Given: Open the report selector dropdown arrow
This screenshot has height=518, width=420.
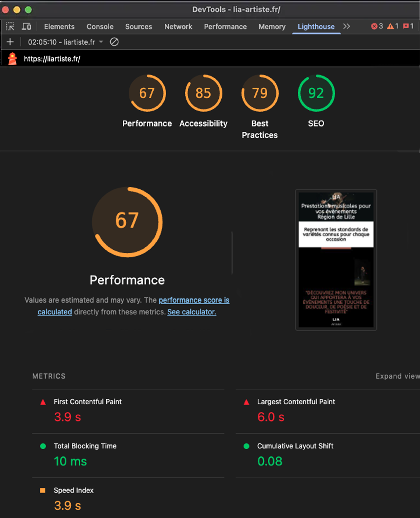Looking at the screenshot, I should [101, 42].
